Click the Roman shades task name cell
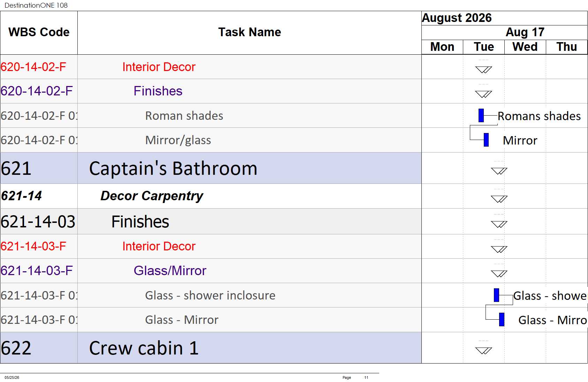The image size is (588, 382). coord(249,116)
